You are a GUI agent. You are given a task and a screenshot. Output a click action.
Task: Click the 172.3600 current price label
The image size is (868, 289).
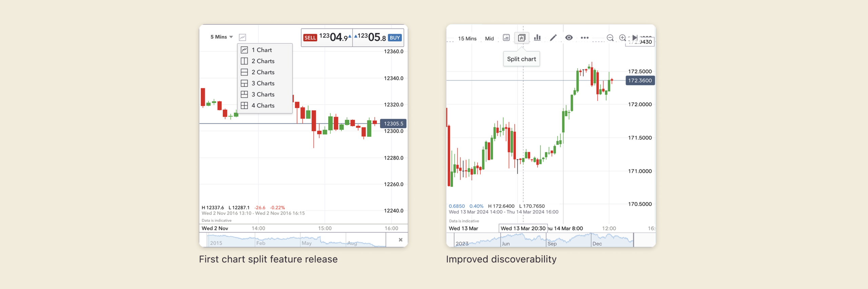pos(640,80)
